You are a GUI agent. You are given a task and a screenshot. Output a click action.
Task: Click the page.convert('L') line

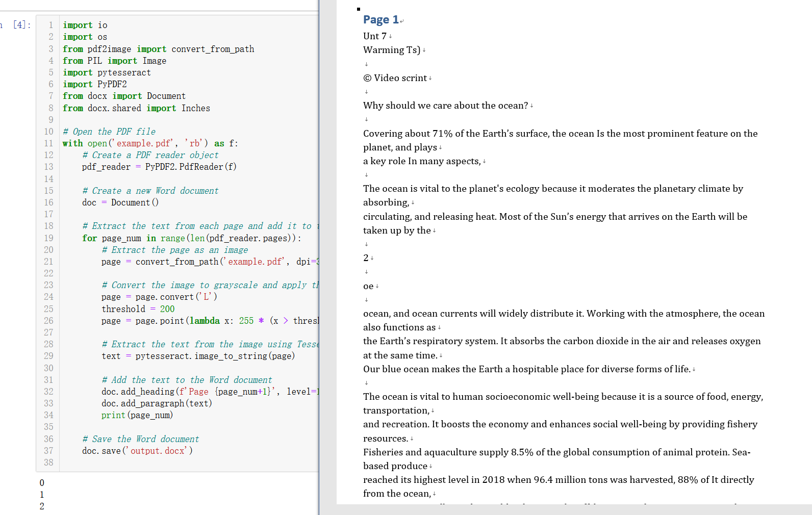pos(159,297)
